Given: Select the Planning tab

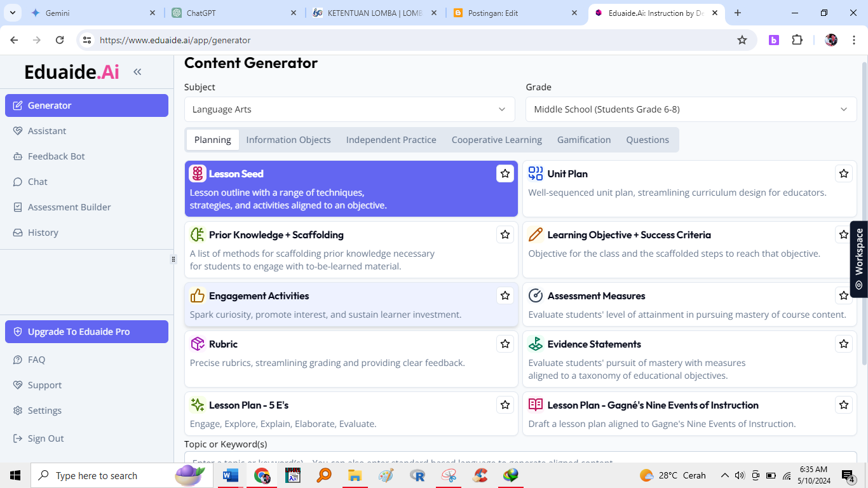Looking at the screenshot, I should [213, 140].
